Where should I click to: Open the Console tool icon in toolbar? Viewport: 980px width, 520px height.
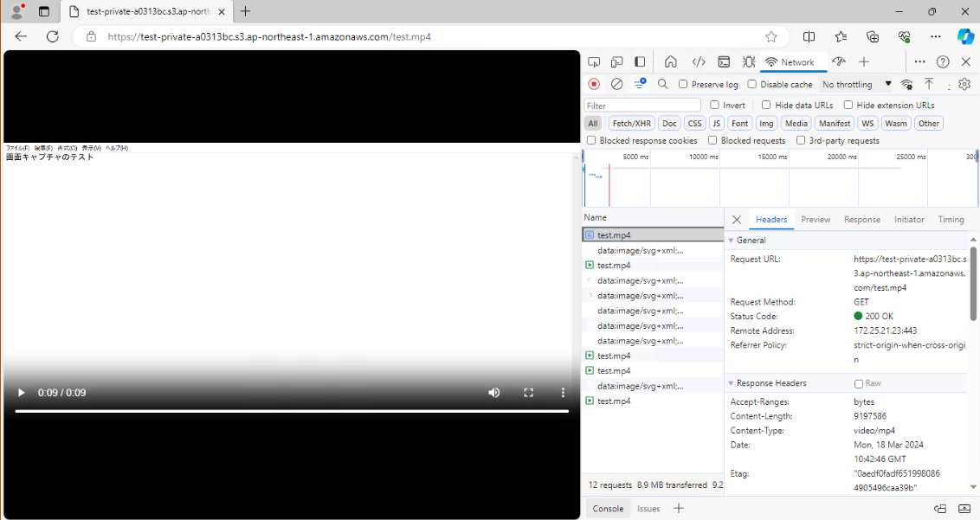(x=724, y=62)
